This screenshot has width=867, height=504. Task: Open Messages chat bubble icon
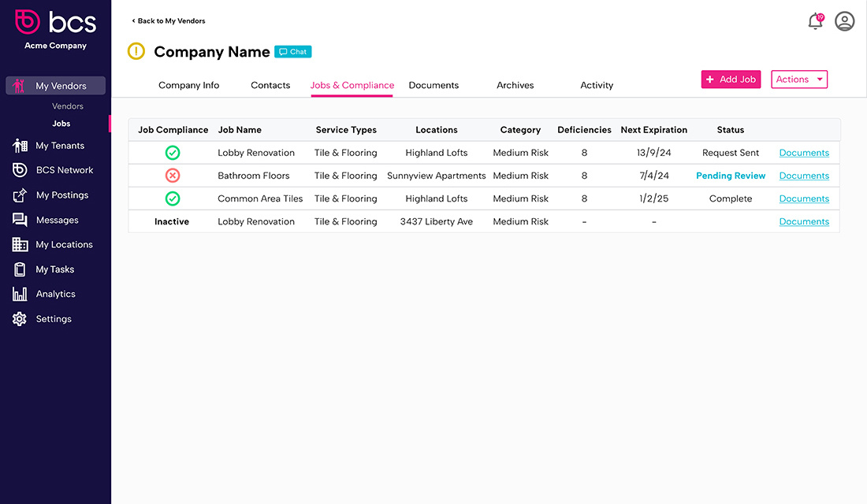click(20, 220)
